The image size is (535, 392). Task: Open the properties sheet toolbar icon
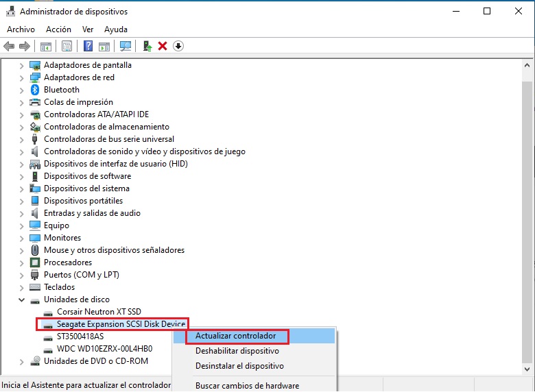[x=67, y=46]
